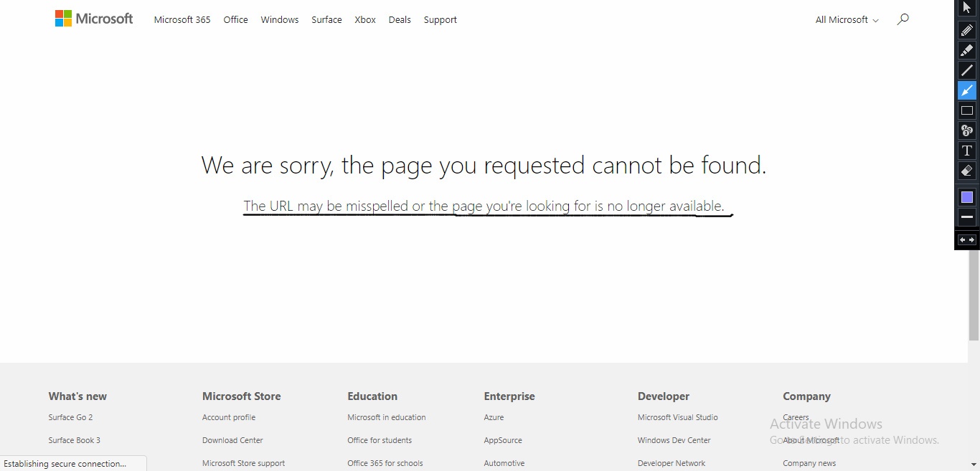
Task: Select the straight line tool
Action: point(966,70)
